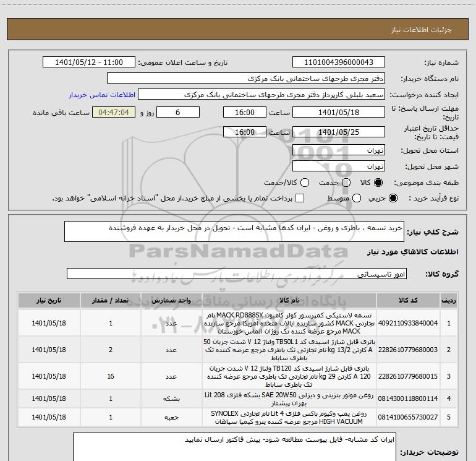476x461 pixels.
Task: Click product code 2282610779680015
Action: [408, 376]
